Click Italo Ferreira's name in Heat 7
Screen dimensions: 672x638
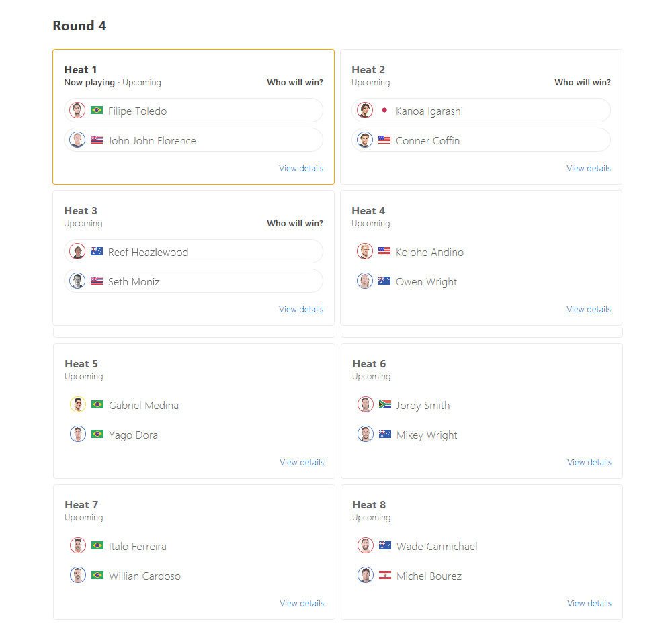point(138,547)
